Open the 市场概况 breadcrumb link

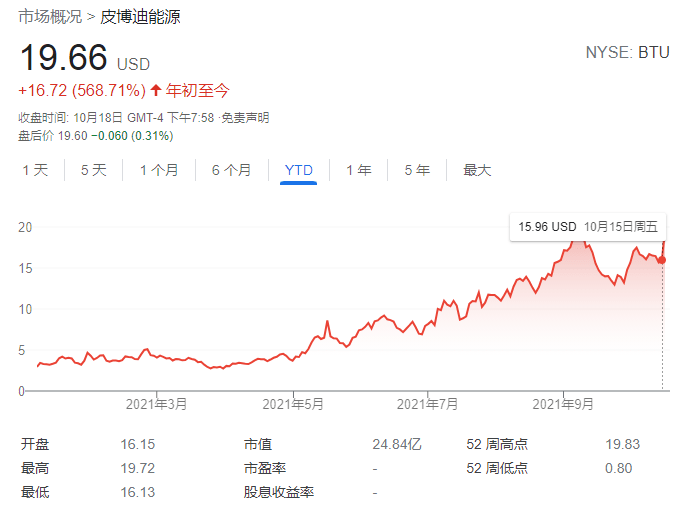[x=50, y=17]
